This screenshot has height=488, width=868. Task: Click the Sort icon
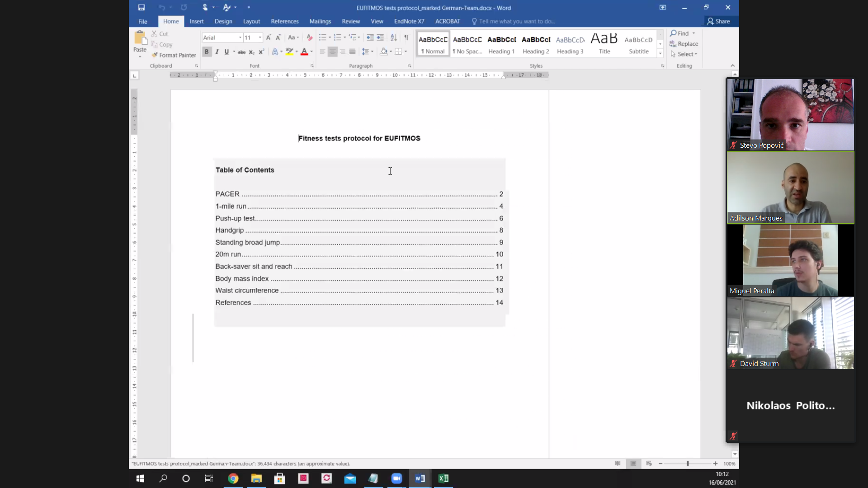[394, 38]
